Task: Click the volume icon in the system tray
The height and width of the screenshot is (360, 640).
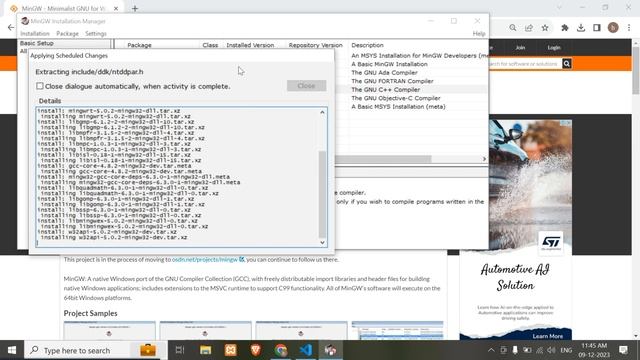Action: point(551,350)
